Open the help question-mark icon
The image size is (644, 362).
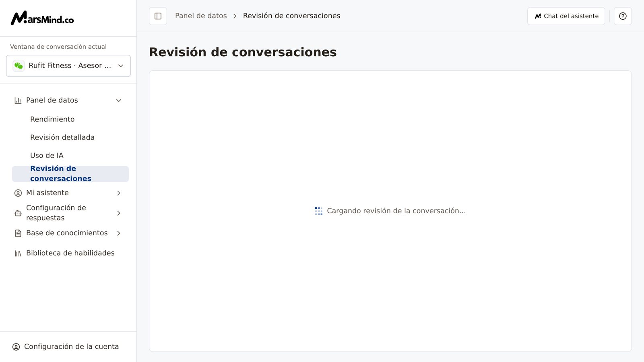coord(623,16)
